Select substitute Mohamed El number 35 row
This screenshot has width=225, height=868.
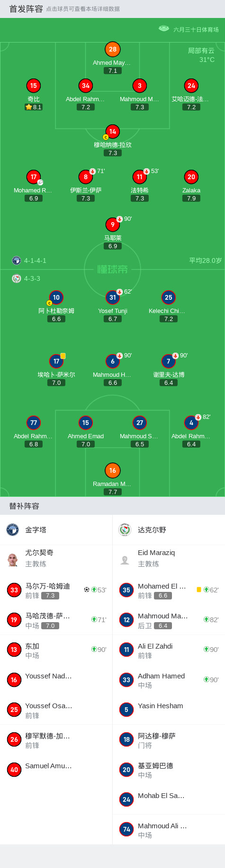(x=169, y=590)
